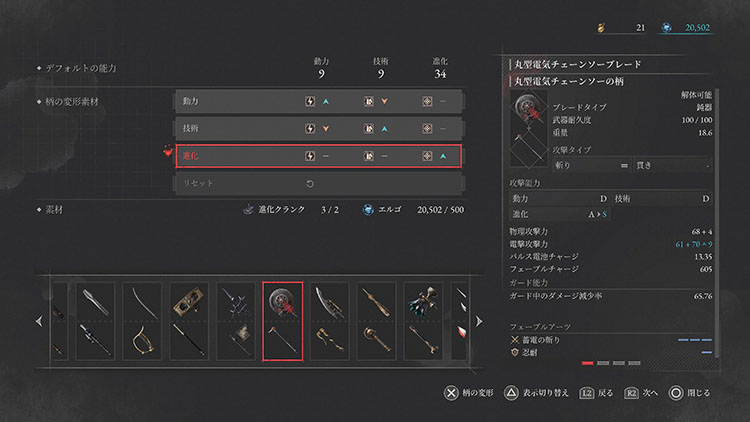Pick the ornate puppet saber weapon slot
The width and height of the screenshot is (750, 422).
[x=330, y=321]
